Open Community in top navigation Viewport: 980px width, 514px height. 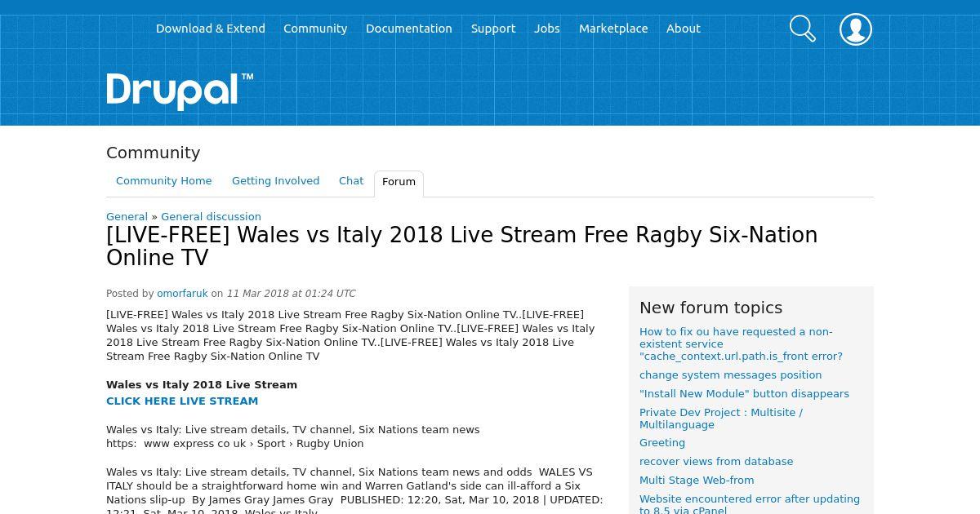pyautogui.click(x=315, y=29)
